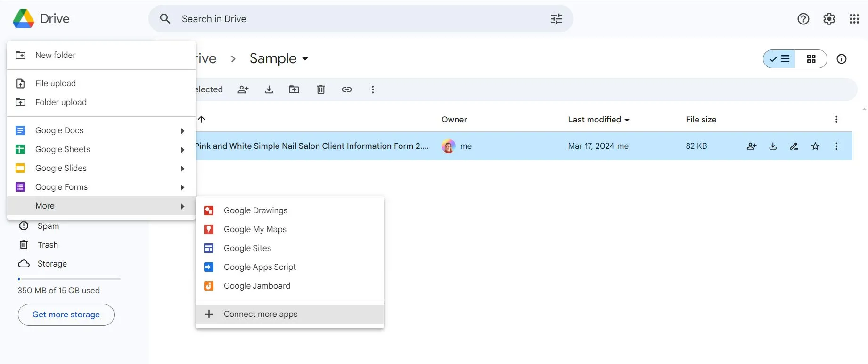The width and height of the screenshot is (868, 364).
Task: Move selected file to folder icon
Action: click(294, 89)
